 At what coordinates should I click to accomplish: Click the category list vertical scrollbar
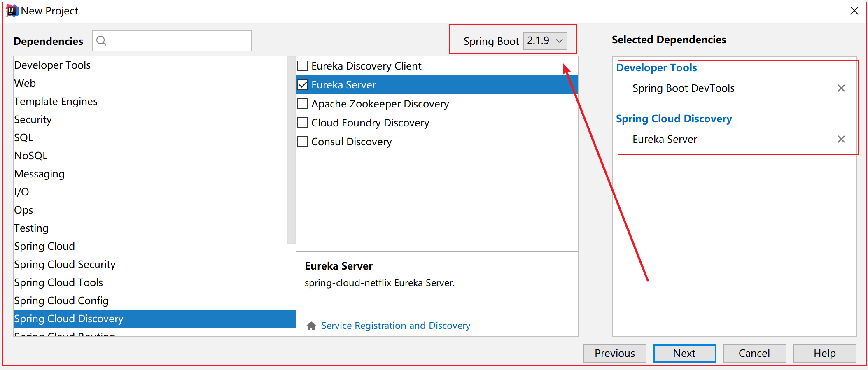(292, 150)
